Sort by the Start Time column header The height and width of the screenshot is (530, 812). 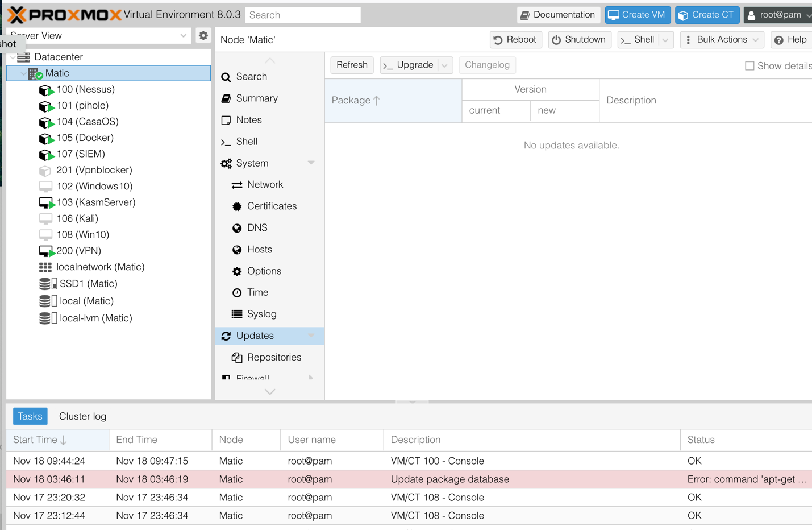[57, 440]
